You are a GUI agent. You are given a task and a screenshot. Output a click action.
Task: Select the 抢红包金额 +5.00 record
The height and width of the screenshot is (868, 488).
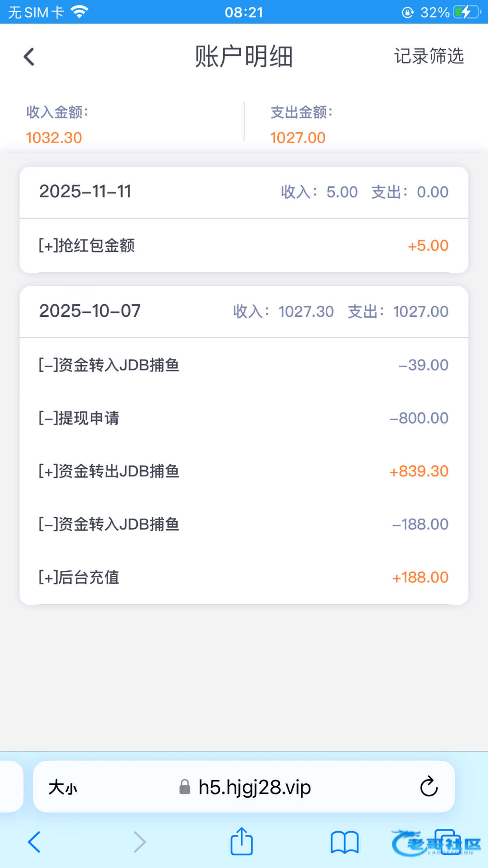click(244, 246)
